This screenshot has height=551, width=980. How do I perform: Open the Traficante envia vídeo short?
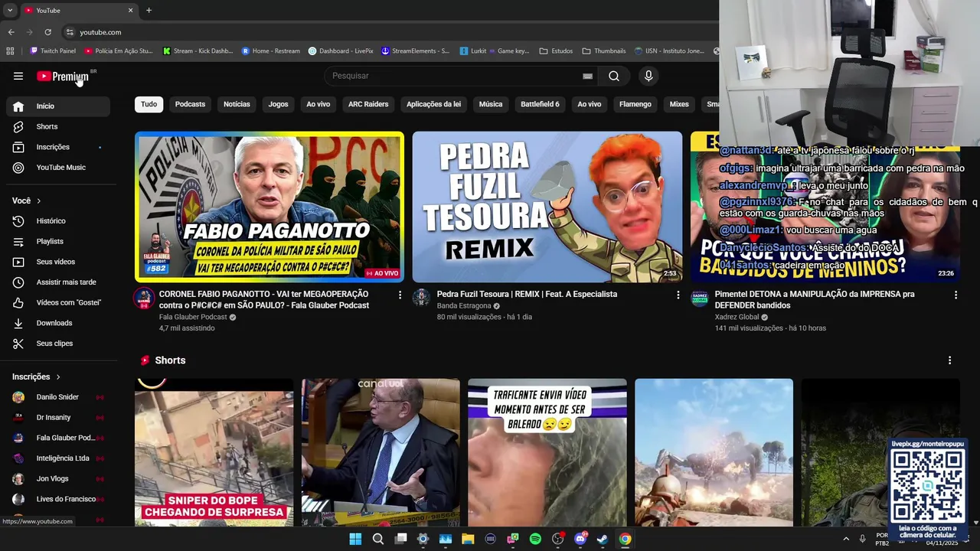tap(547, 452)
